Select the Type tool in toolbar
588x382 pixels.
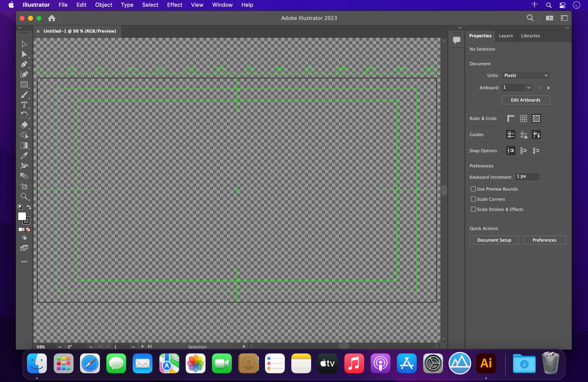point(24,105)
